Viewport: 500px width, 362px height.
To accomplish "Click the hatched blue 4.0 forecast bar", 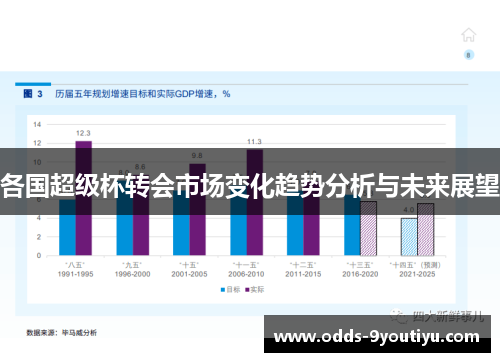I will 409,237.
